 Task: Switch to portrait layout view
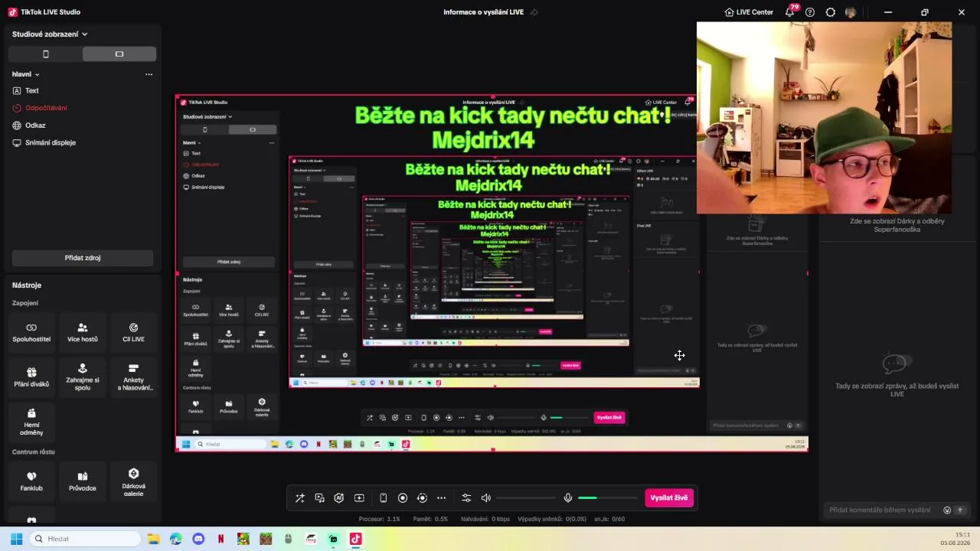45,54
